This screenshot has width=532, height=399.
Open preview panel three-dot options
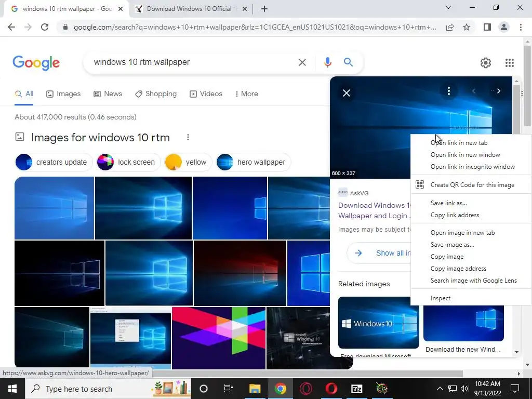coord(448,91)
